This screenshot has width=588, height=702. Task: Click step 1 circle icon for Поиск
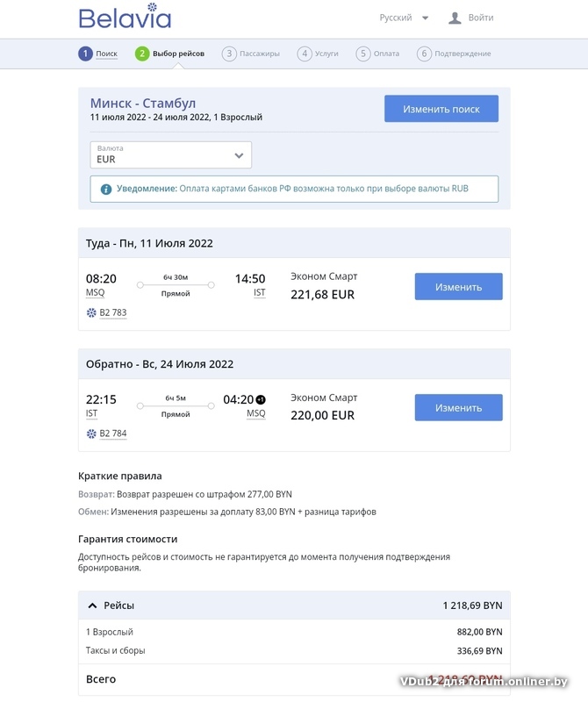click(x=85, y=54)
